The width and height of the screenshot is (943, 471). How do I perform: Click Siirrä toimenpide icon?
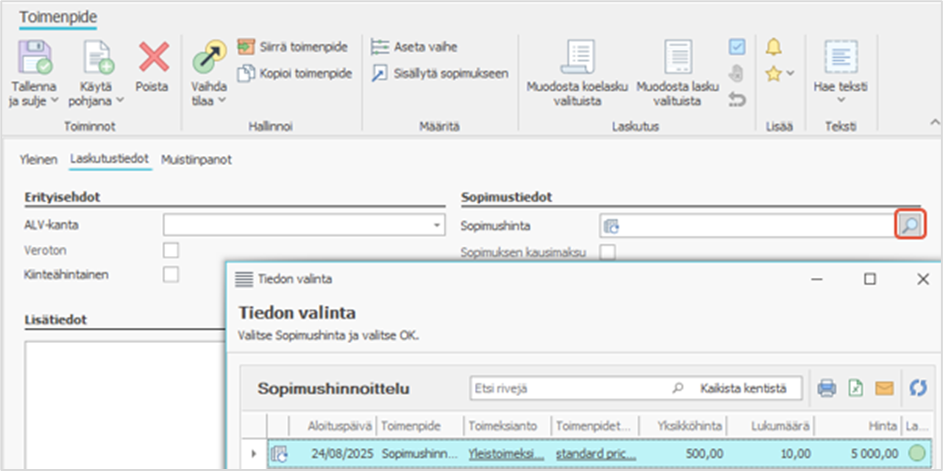246,47
